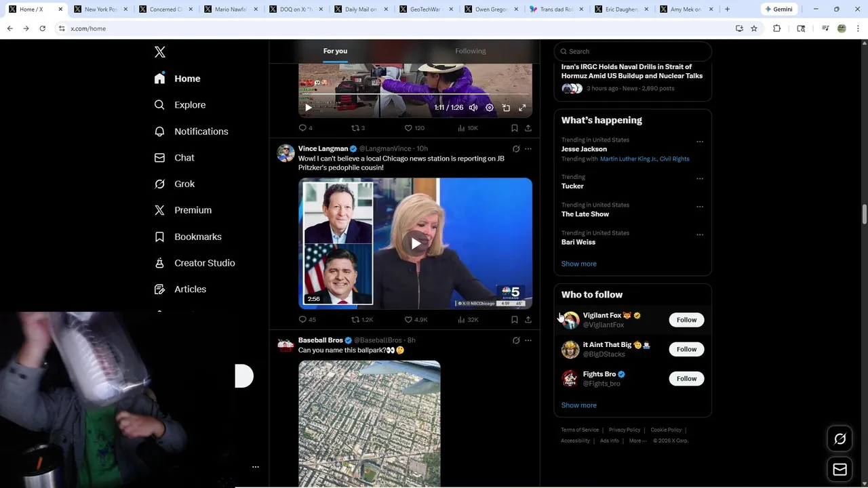Enter fullscreen on top video
This screenshot has width=868, height=488.
pos(522,107)
